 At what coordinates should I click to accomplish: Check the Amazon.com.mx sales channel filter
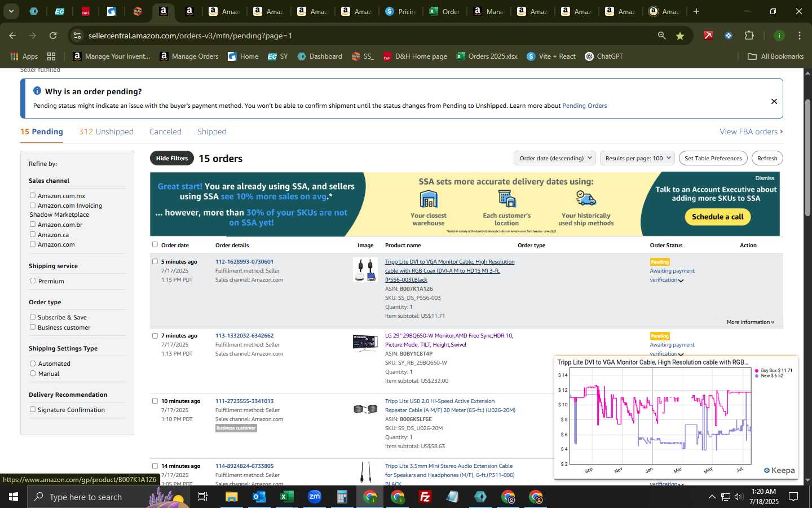[x=33, y=195]
